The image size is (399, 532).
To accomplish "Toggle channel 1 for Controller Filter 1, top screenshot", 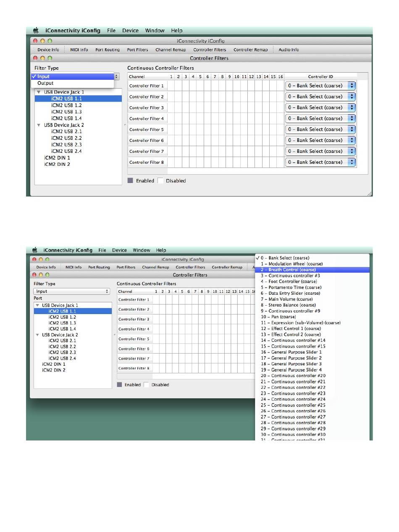I will (171, 86).
